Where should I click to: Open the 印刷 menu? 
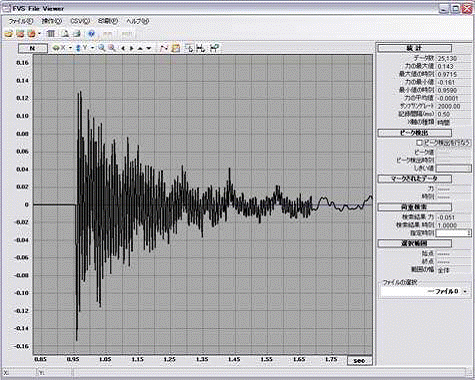(108, 21)
